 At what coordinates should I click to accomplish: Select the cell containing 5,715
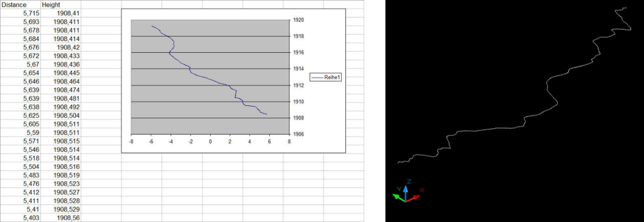21,13
